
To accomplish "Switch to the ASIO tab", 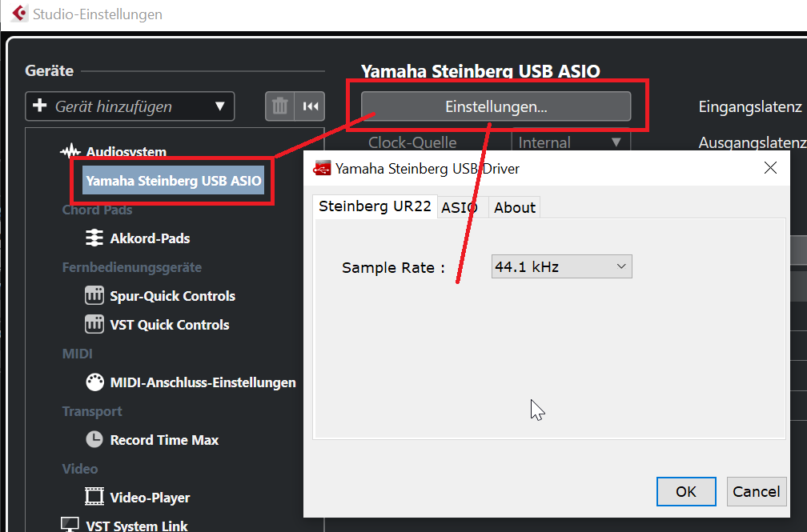I will pyautogui.click(x=462, y=207).
